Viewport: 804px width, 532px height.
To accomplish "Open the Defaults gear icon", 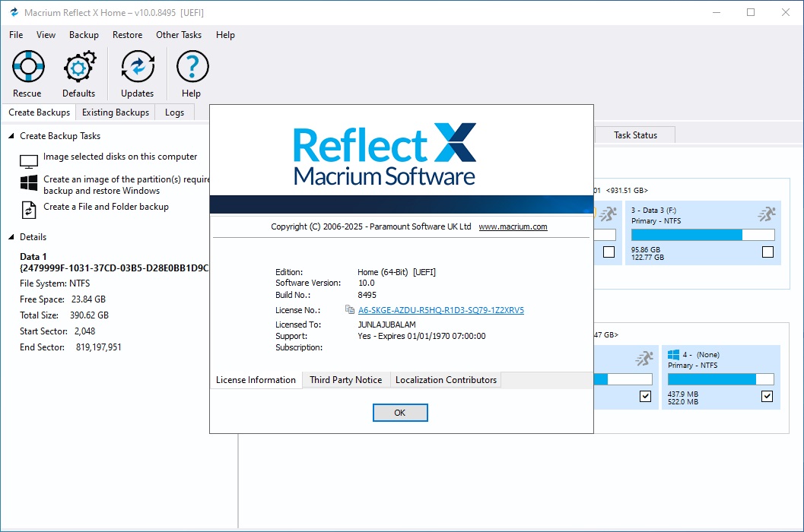I will (79, 66).
